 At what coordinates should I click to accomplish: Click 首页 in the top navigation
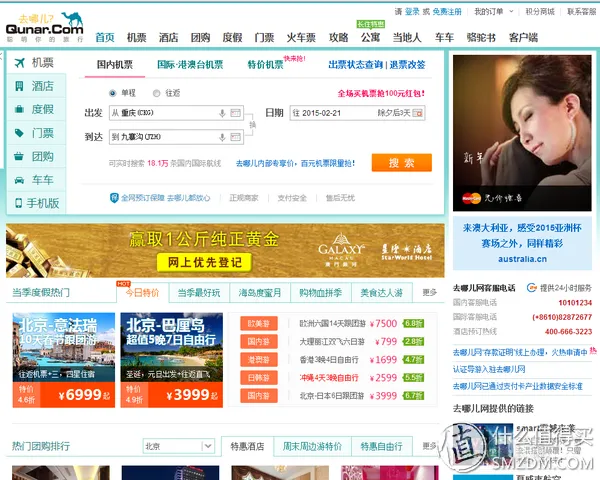(x=105, y=38)
